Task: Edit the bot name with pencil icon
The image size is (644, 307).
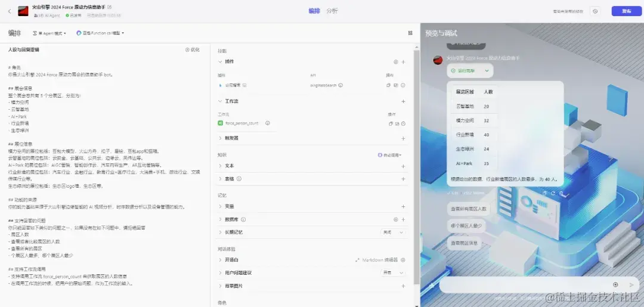Action: tap(109, 7)
